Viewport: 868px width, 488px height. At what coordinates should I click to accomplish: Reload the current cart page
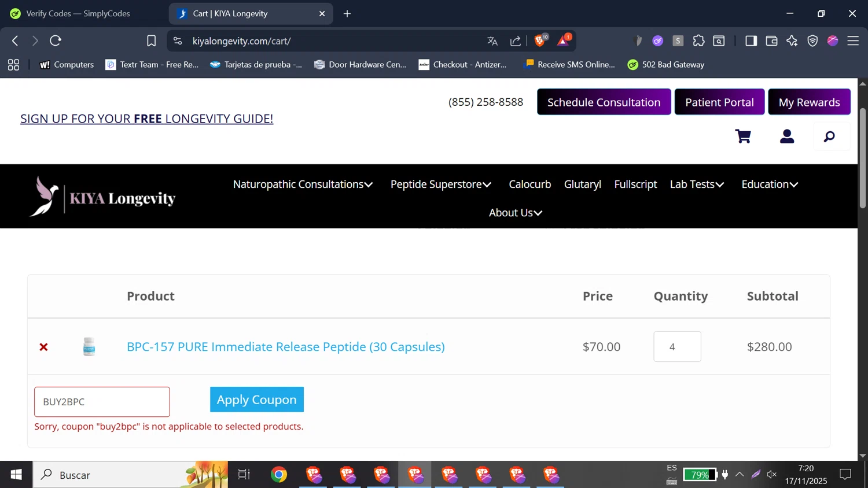click(56, 40)
